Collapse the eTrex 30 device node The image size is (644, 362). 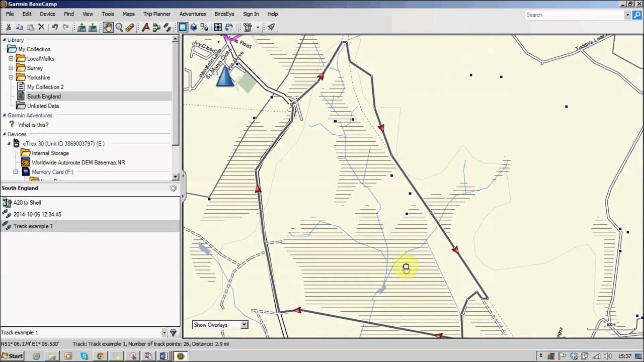pyautogui.click(x=9, y=144)
